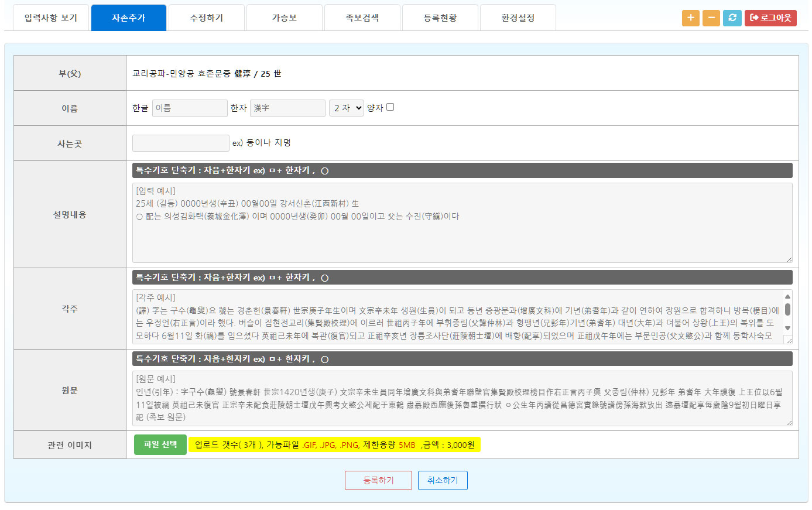The width and height of the screenshot is (812, 510).
Task: Open the 수정하기 tab
Action: point(207,18)
